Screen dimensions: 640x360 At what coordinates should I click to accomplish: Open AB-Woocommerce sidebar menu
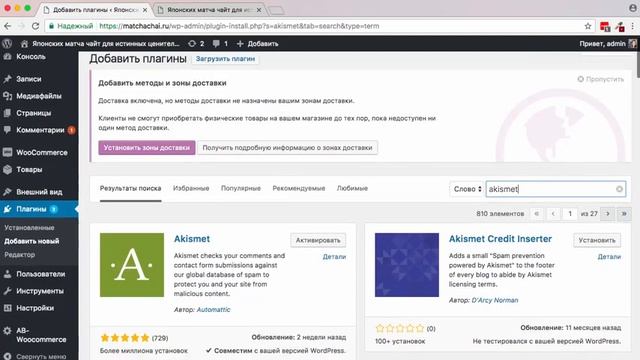tap(41, 335)
